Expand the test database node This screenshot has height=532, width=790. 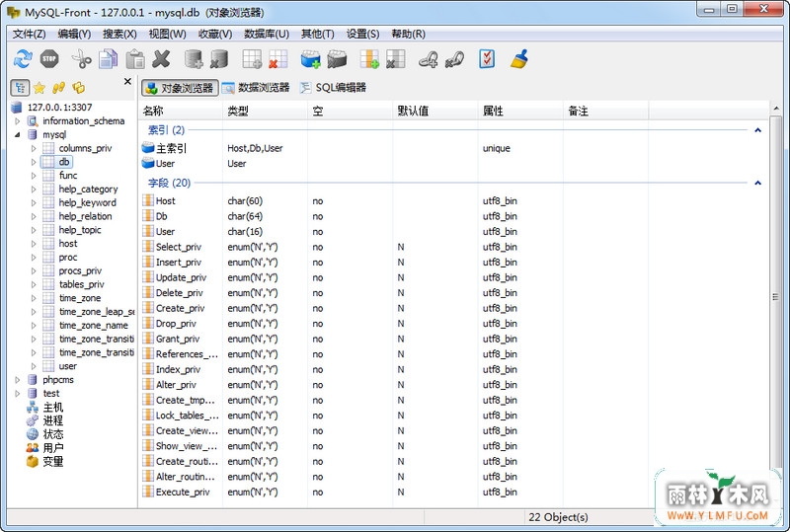tap(18, 393)
